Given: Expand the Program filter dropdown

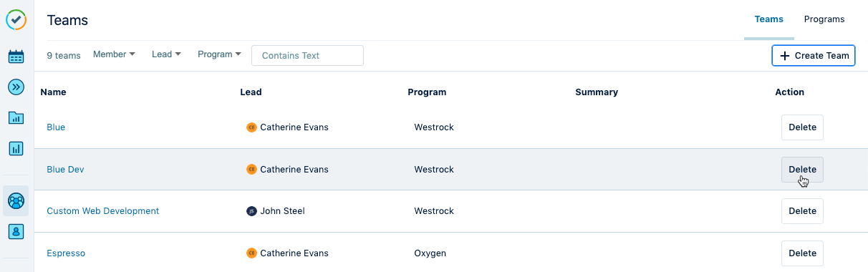Looking at the screenshot, I should (x=219, y=54).
